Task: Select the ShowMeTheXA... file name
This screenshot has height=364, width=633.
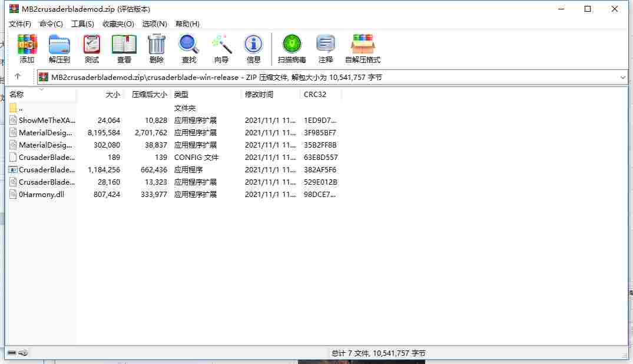Action: point(47,120)
